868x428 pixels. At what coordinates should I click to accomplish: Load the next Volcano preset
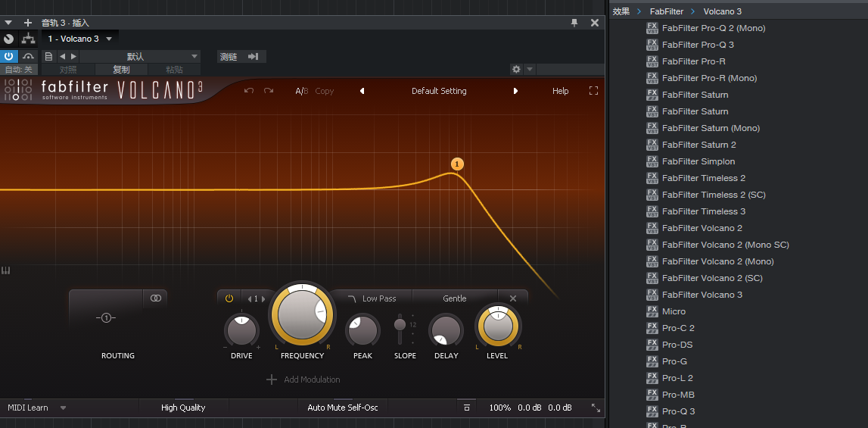pos(515,91)
